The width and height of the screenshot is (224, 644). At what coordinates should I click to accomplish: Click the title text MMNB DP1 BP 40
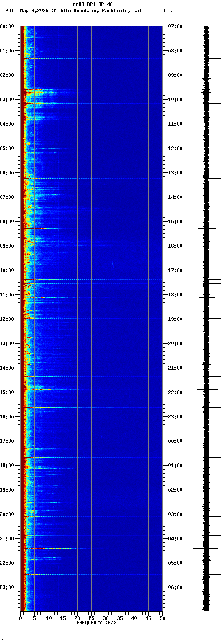[x=93, y=4]
